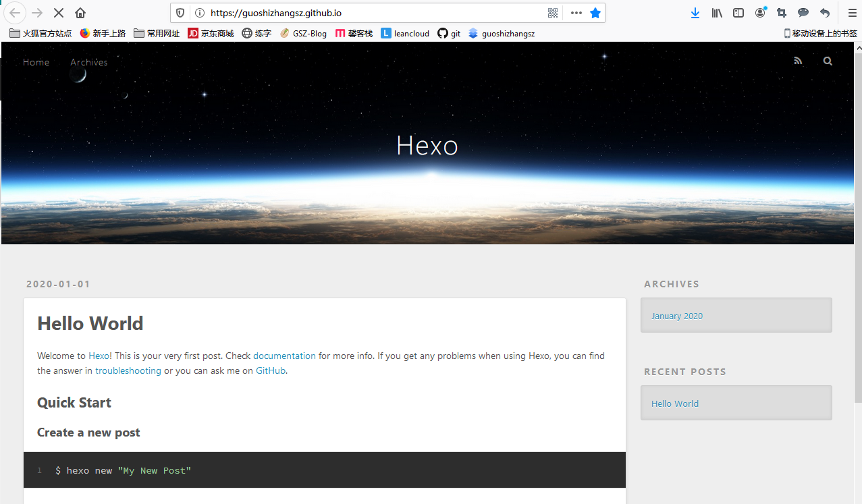Click the screenshot crop tool icon
This screenshot has height=504, width=862.
click(x=782, y=13)
